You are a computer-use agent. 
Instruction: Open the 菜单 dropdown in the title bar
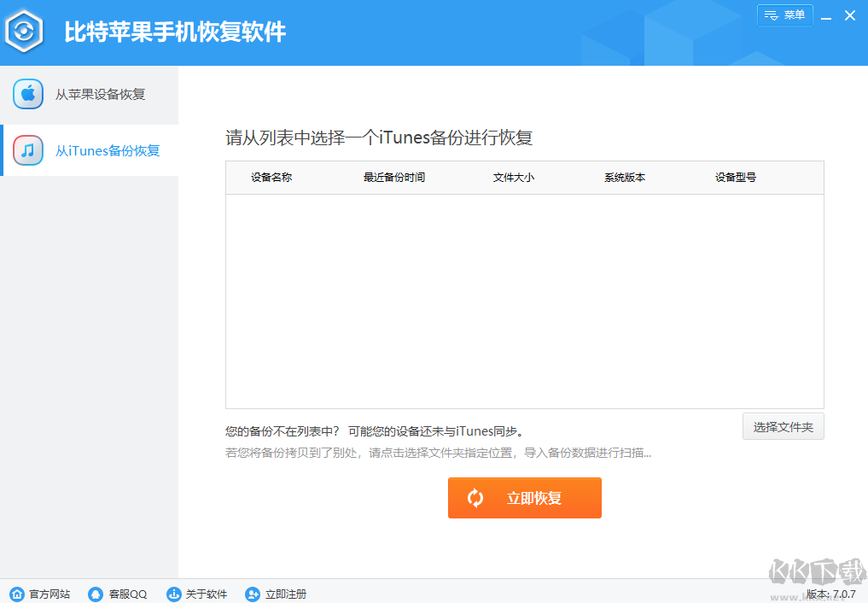coord(784,15)
